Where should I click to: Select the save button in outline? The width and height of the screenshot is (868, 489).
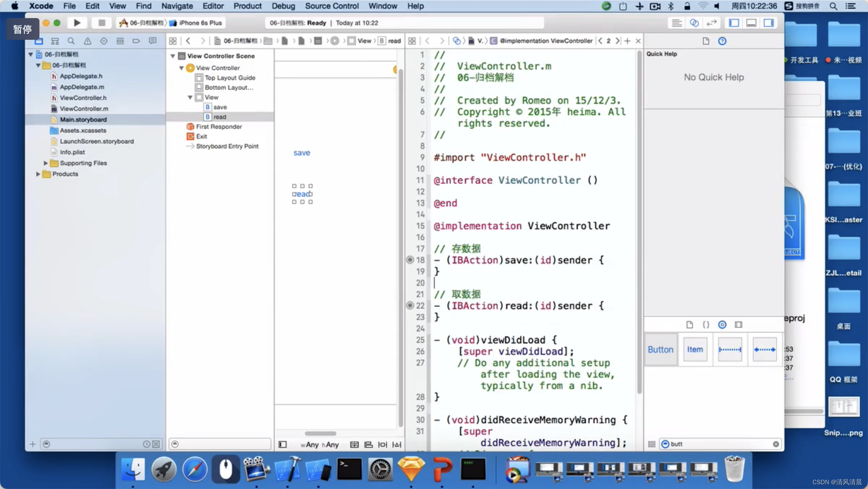[220, 107]
